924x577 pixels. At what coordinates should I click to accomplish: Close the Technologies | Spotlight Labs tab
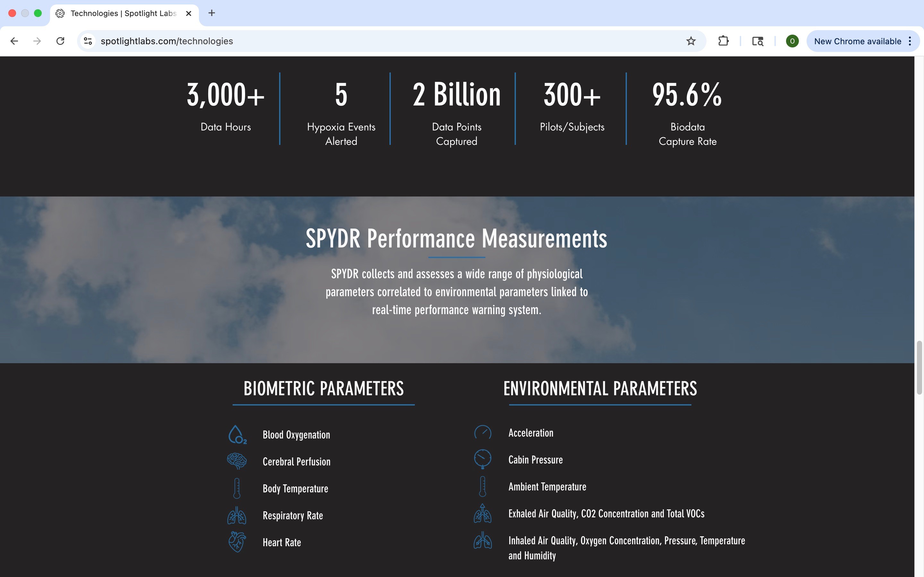point(189,13)
